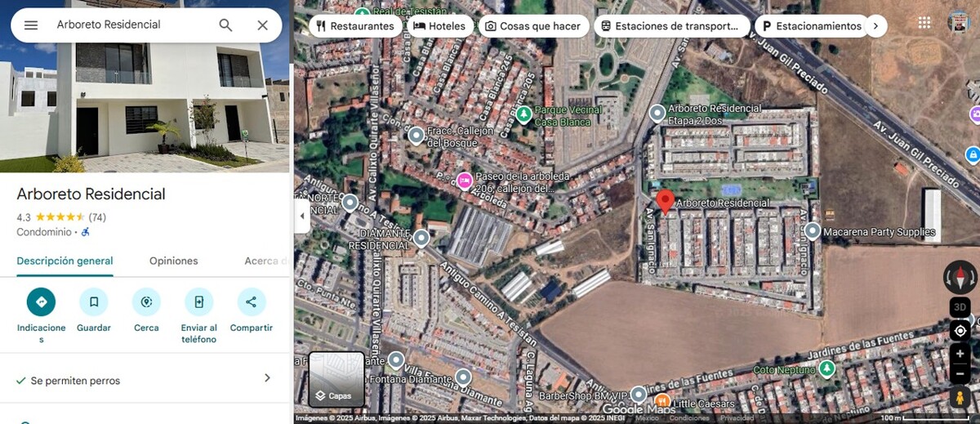Show more category chips arrow
The width and height of the screenshot is (980, 424).
click(x=875, y=26)
